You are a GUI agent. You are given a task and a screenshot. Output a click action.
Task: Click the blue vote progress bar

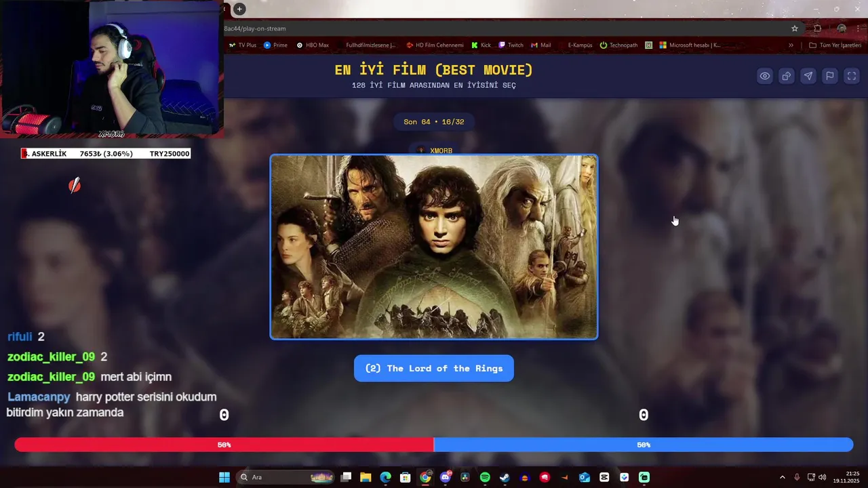click(x=644, y=445)
